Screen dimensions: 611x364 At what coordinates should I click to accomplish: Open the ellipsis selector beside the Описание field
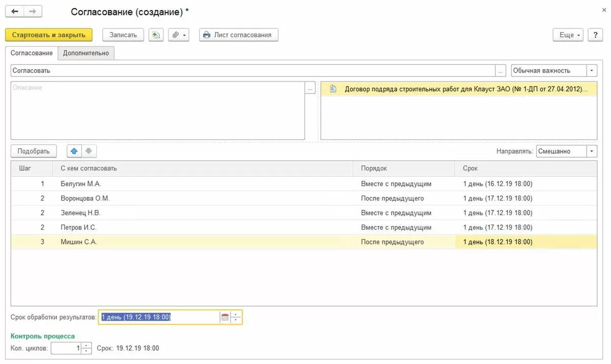pos(310,88)
